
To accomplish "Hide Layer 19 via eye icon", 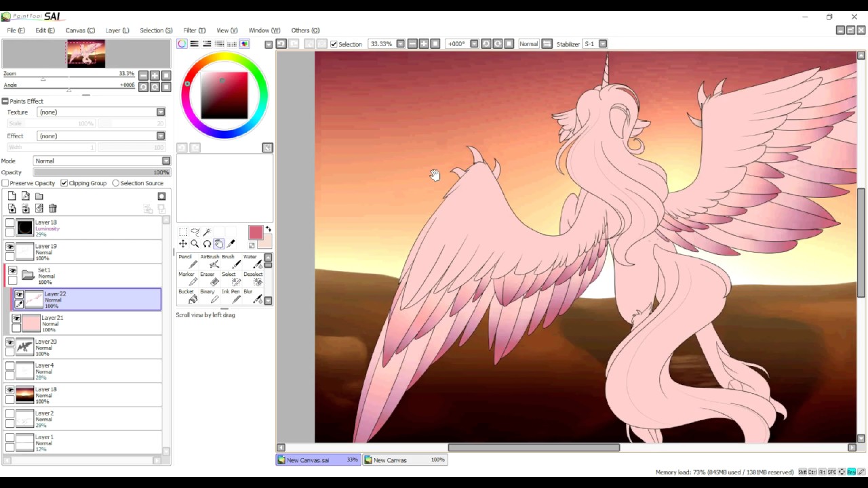I will (x=10, y=247).
